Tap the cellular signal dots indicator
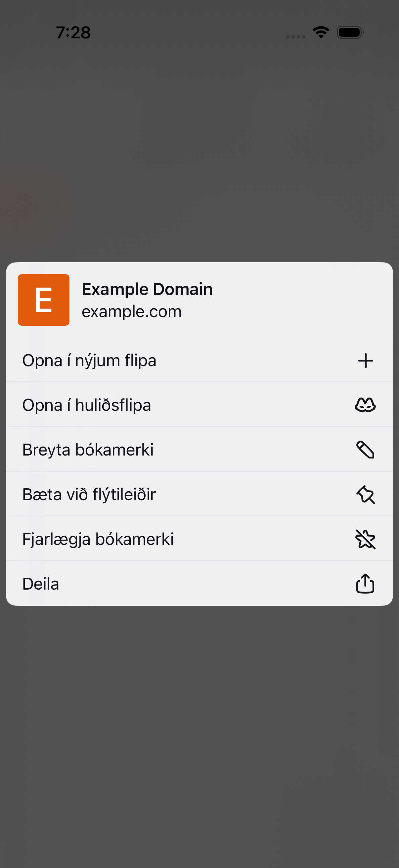 296,36
